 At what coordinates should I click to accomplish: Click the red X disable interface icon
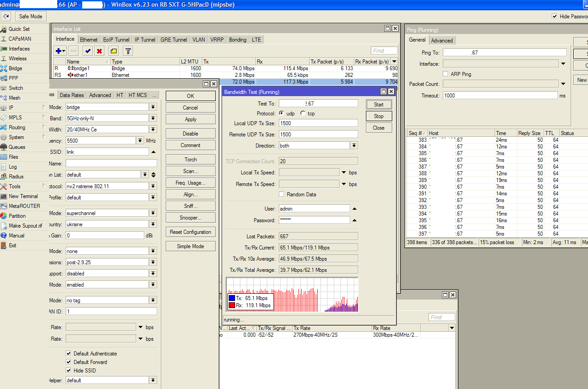pos(100,51)
